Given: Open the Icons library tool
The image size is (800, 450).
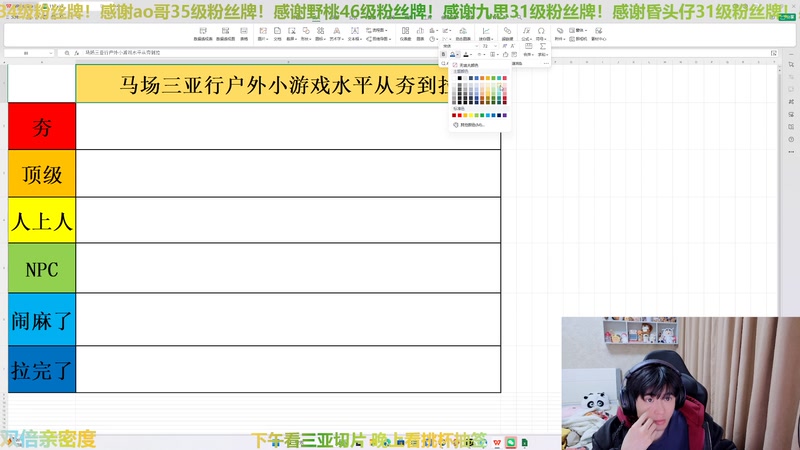Looking at the screenshot, I should click(320, 34).
